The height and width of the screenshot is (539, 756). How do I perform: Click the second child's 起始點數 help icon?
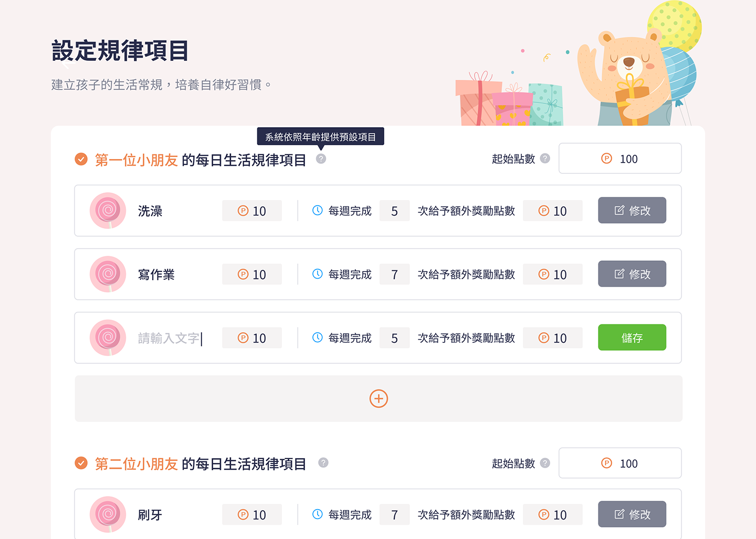[545, 463]
